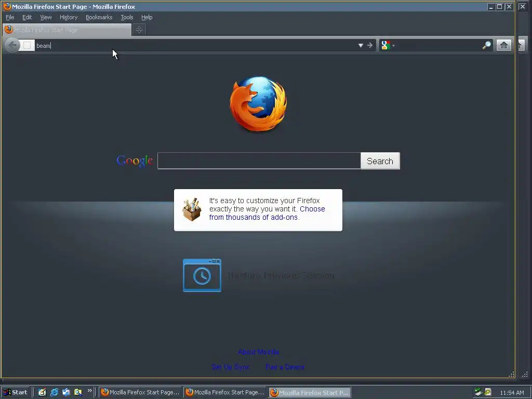Open the Set Up Sync link
532x399 pixels.
coord(230,367)
